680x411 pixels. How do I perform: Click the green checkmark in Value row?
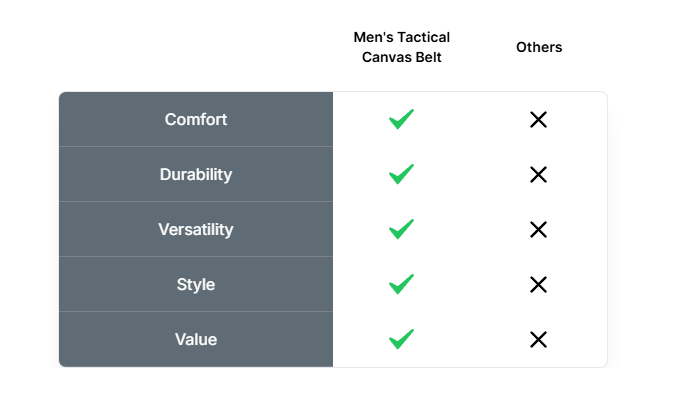click(401, 340)
